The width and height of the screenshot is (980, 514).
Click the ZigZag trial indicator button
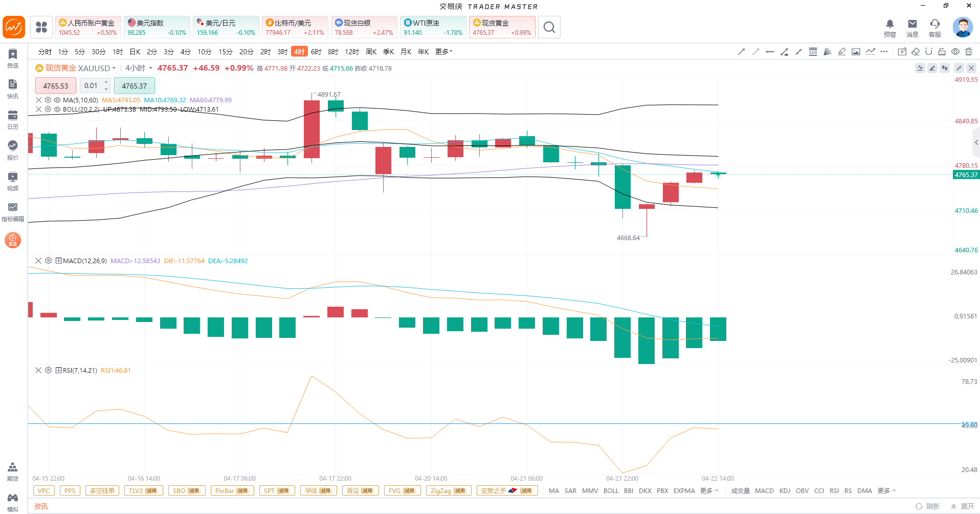[448, 491]
